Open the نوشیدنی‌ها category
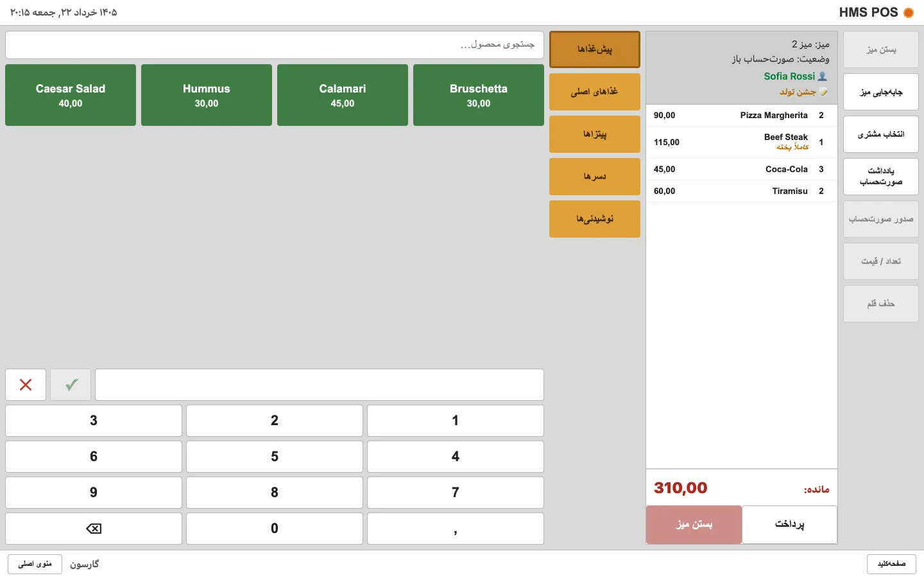Image resolution: width=924 pixels, height=578 pixels. point(595,219)
